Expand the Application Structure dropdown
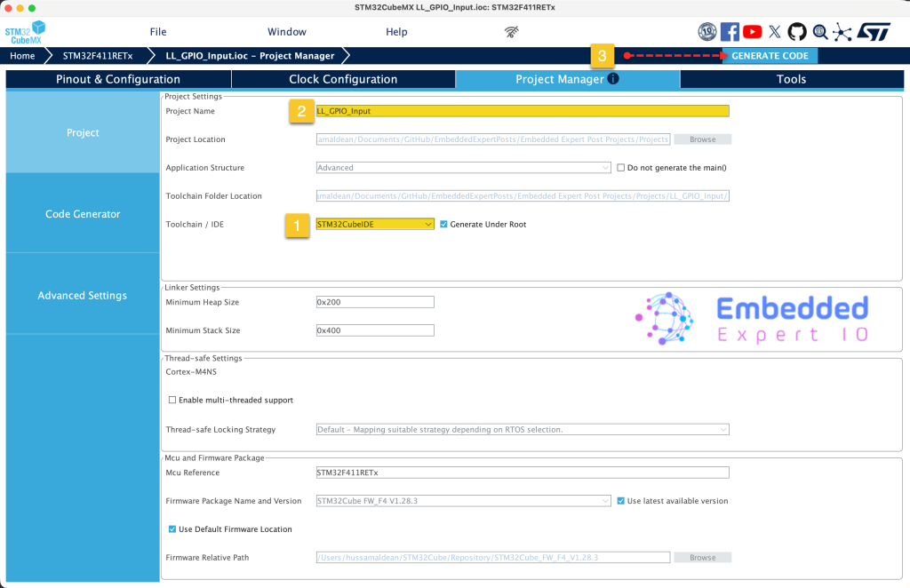Screen dimensions: 910x588 click(x=463, y=168)
